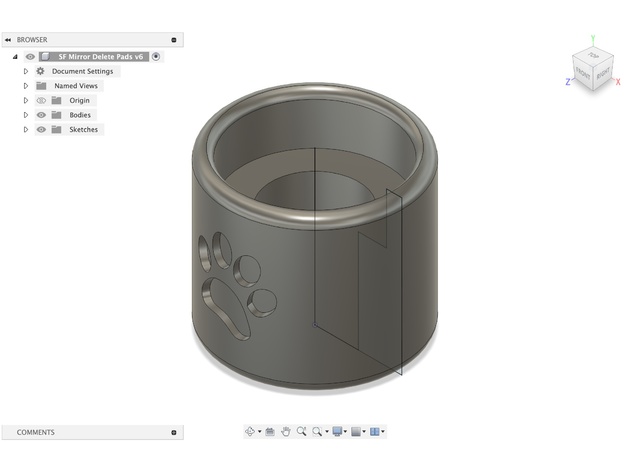Activate SF Mirror Delete Pads component radio button
Viewport: 628px width, 472px height.
[157, 57]
